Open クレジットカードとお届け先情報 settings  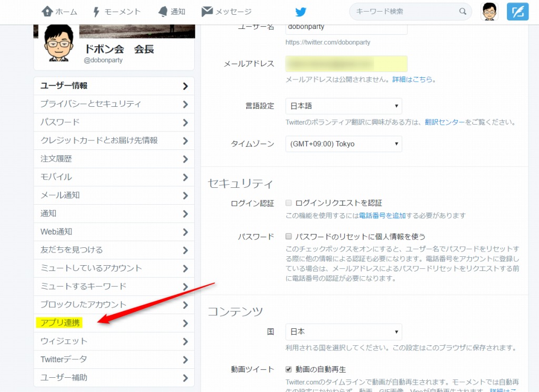tap(114, 140)
